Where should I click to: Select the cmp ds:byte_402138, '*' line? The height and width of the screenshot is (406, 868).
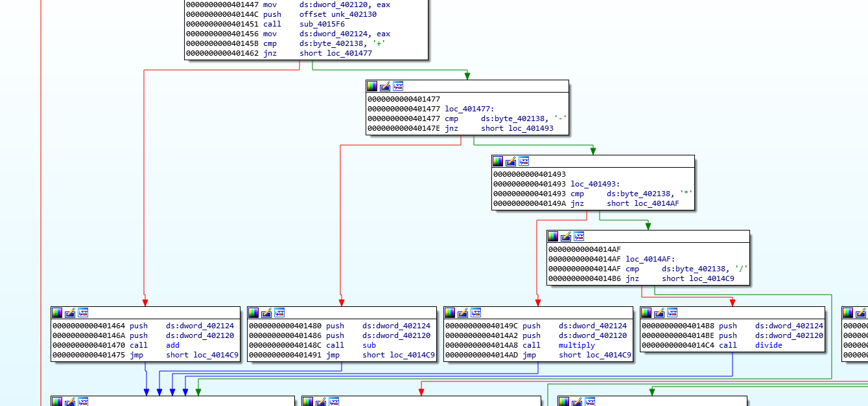tap(592, 194)
